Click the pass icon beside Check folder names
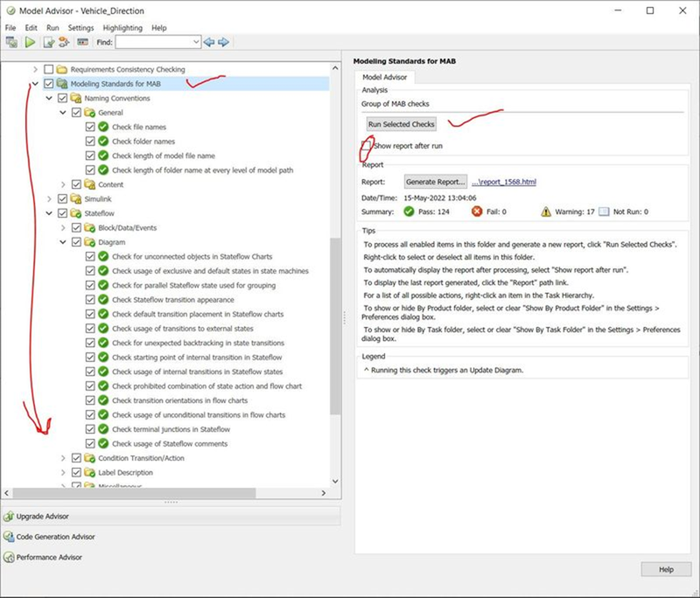Viewport: 700px width, 598px height. tap(103, 142)
